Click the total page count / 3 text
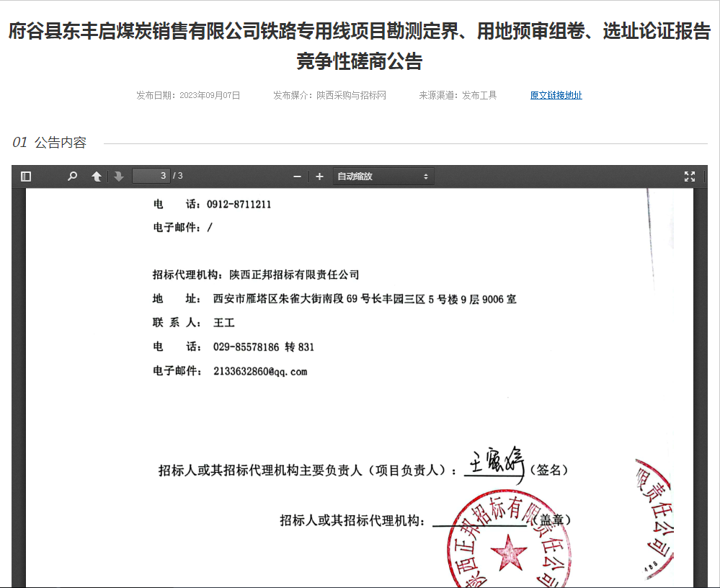The width and height of the screenshot is (720, 588). coord(178,176)
